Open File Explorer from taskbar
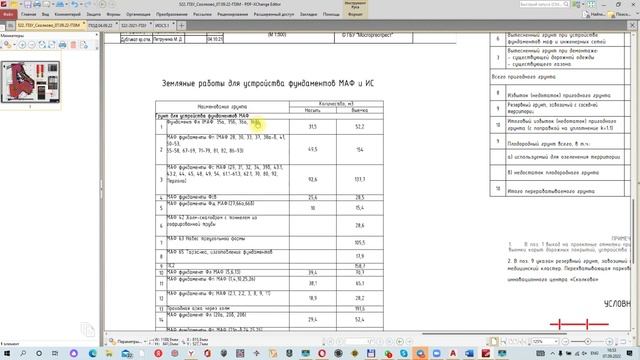640x360 pixels. pos(109,353)
